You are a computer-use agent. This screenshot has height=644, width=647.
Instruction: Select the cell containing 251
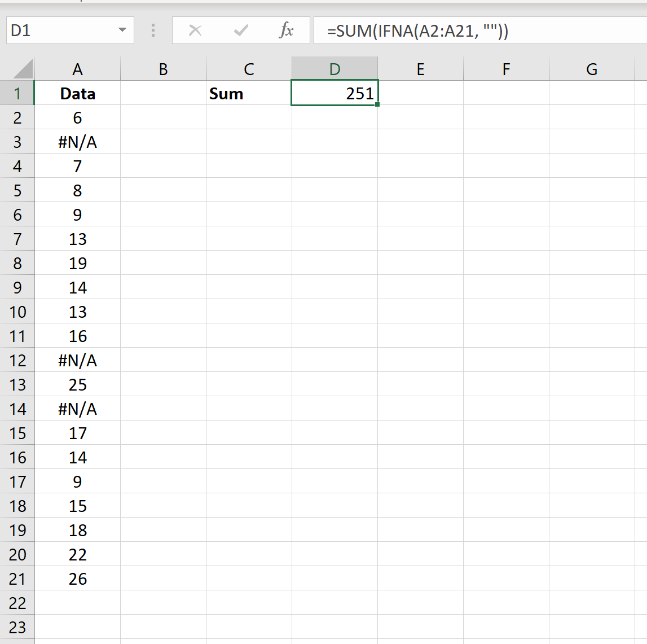(x=334, y=93)
